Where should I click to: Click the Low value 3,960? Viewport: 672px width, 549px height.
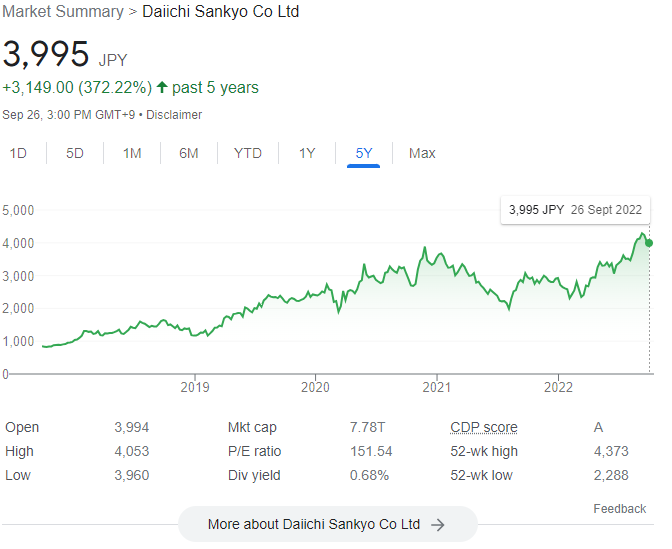pos(132,475)
